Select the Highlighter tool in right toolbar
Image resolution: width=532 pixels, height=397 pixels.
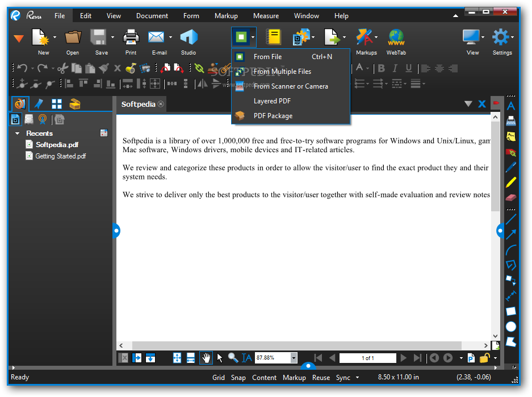(511, 182)
